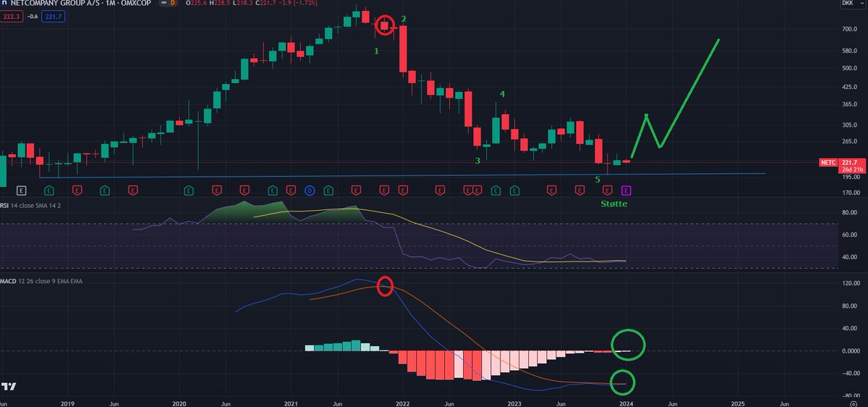Click the O225.6 open value
The width and height of the screenshot is (868, 407).
point(195,4)
